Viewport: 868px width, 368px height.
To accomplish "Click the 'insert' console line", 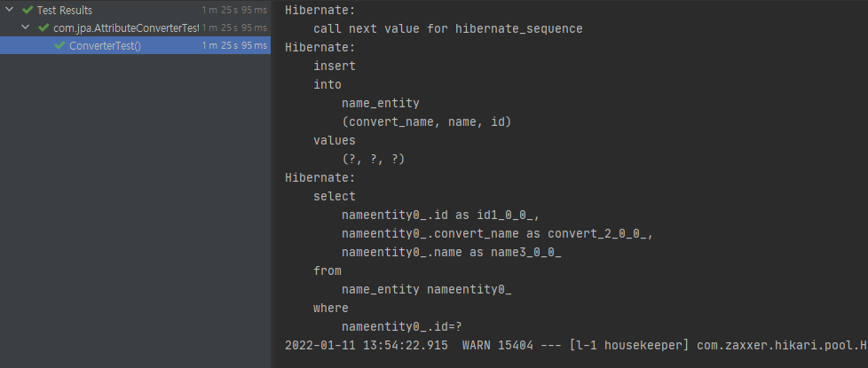I will point(335,66).
